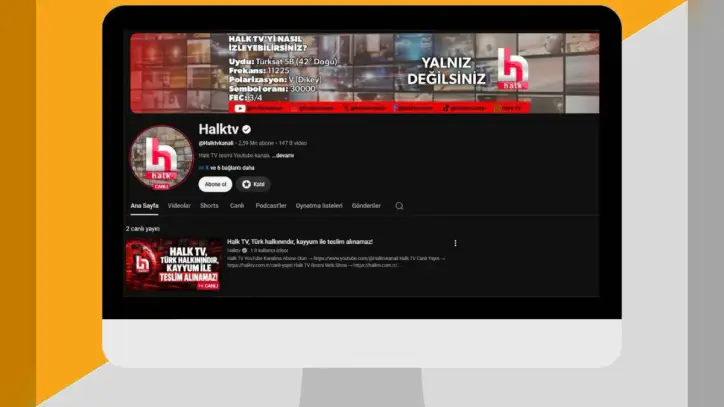Viewport: 724px width, 407px height.
Task: Click the 've 6 bağlantı daha' links text
Action: pyautogui.click(x=232, y=168)
